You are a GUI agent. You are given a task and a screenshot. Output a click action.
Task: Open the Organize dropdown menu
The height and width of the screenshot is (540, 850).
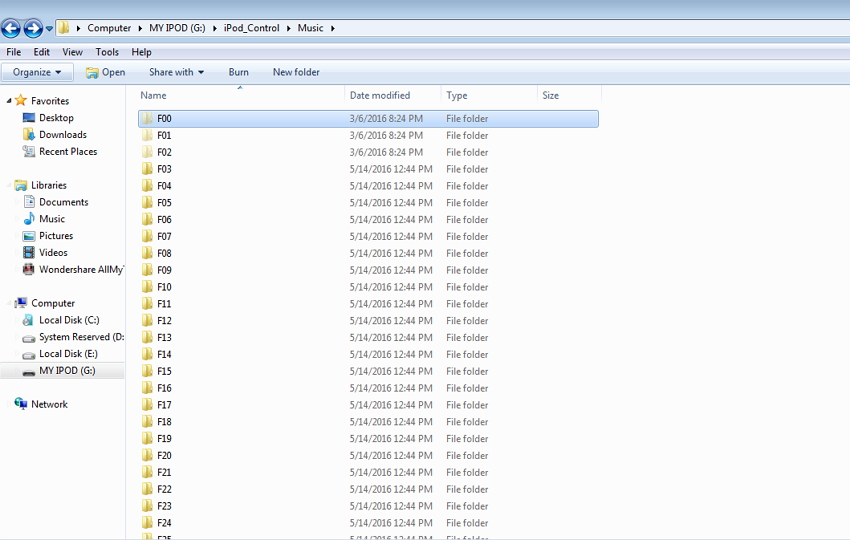coord(37,72)
